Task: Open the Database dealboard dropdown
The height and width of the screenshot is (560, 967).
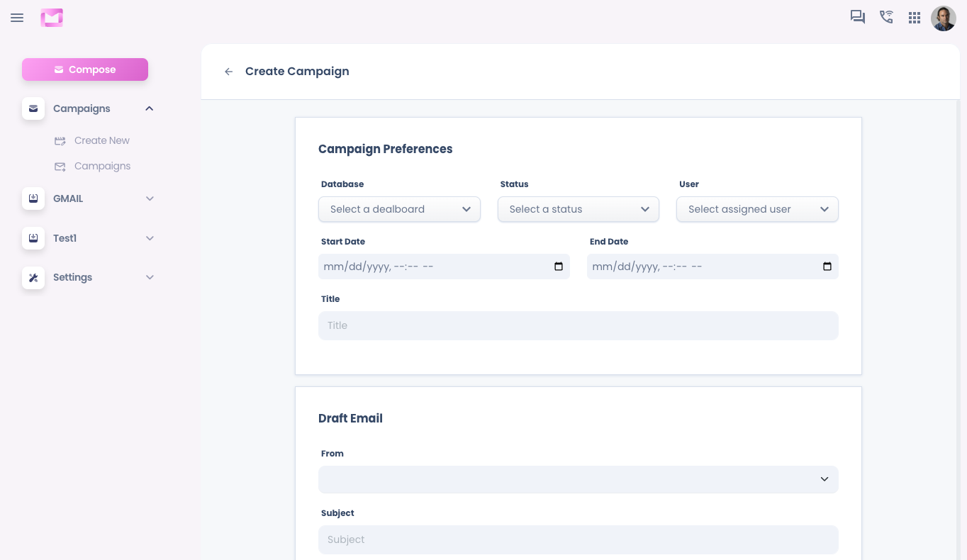Action: point(399,209)
